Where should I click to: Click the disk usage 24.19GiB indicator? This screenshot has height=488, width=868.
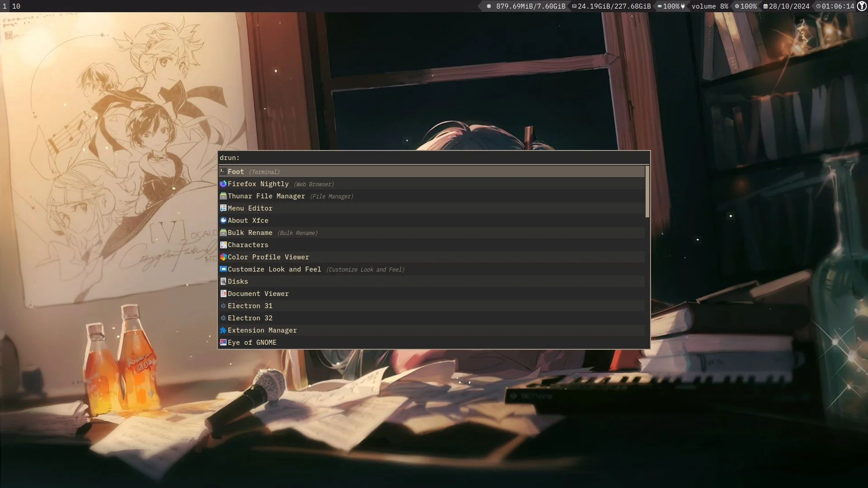[612, 6]
